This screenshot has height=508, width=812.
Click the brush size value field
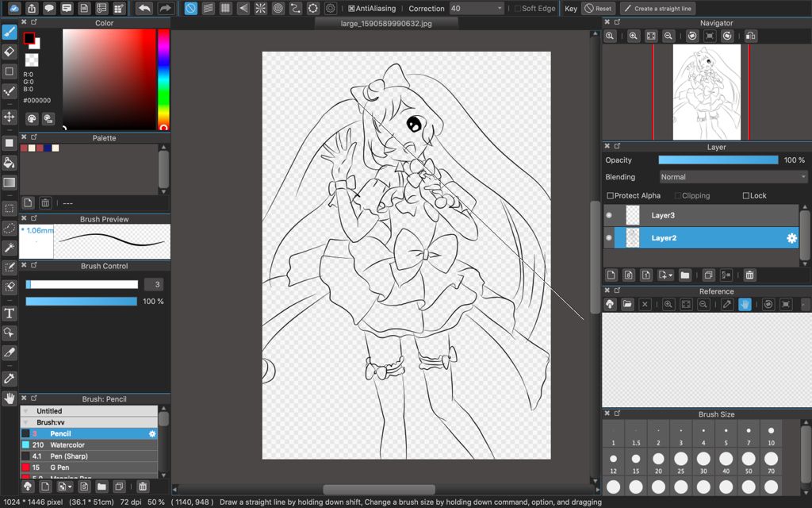click(x=153, y=284)
